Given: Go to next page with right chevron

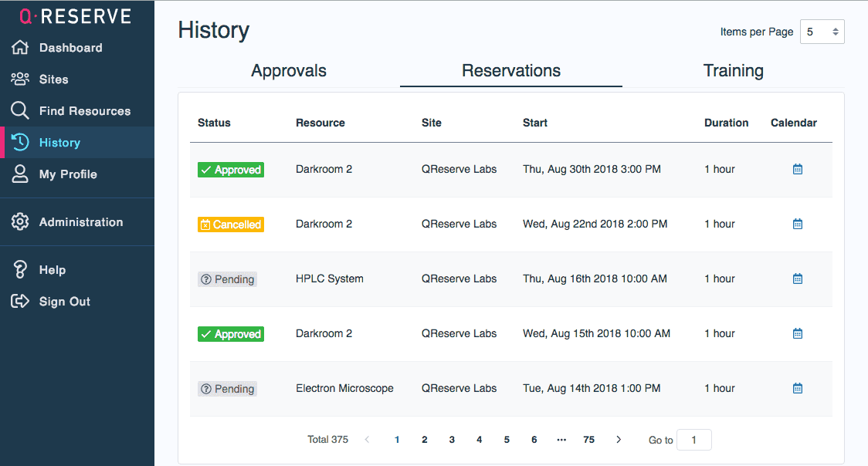Looking at the screenshot, I should pos(619,440).
